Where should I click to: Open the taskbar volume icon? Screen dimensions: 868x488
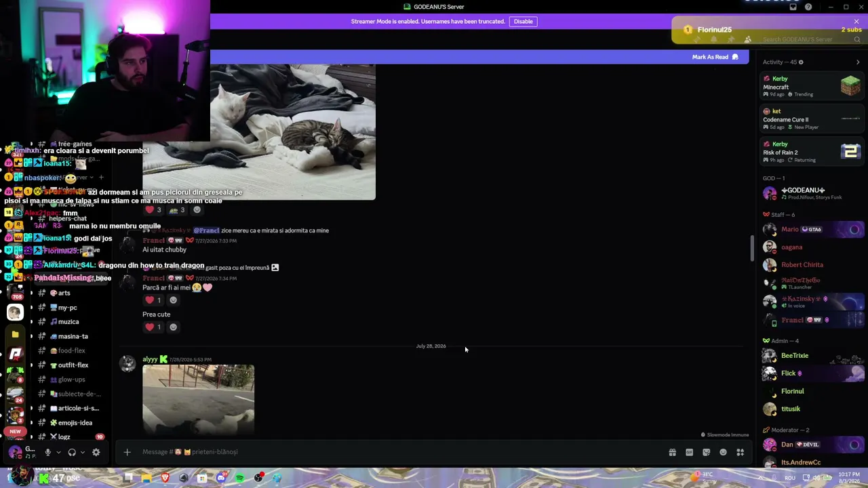(816, 478)
